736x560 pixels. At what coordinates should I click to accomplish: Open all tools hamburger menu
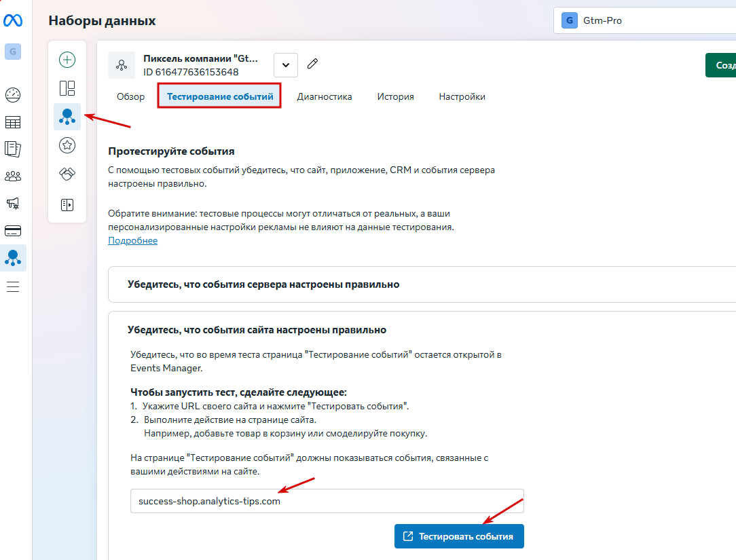(x=13, y=286)
